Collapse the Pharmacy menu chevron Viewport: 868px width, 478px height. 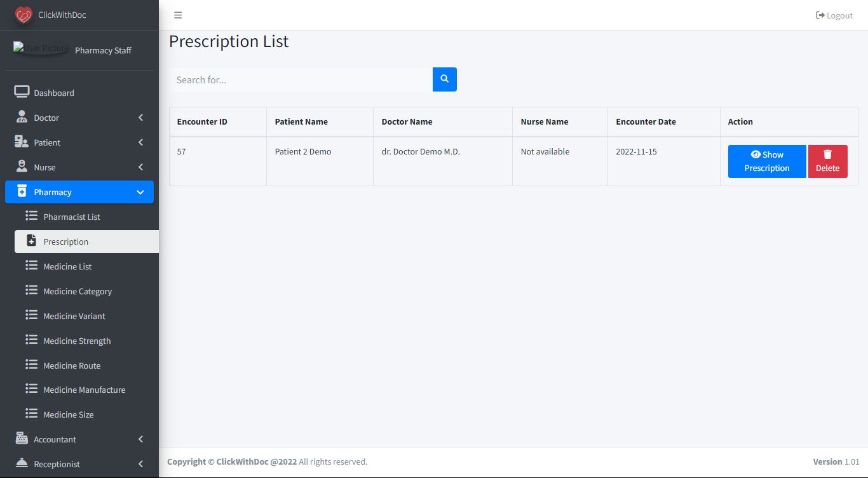pyautogui.click(x=140, y=192)
